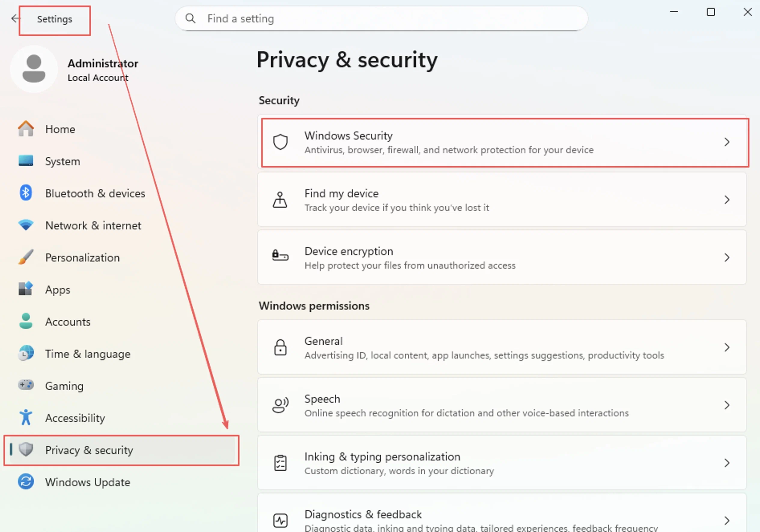760x532 pixels.
Task: Open Inking & typing personalization
Action: tap(502, 463)
